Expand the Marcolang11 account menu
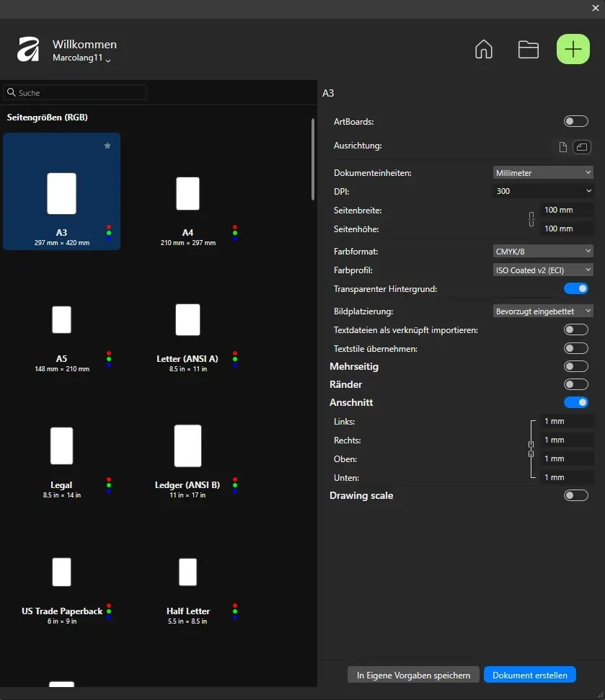 (x=81, y=58)
